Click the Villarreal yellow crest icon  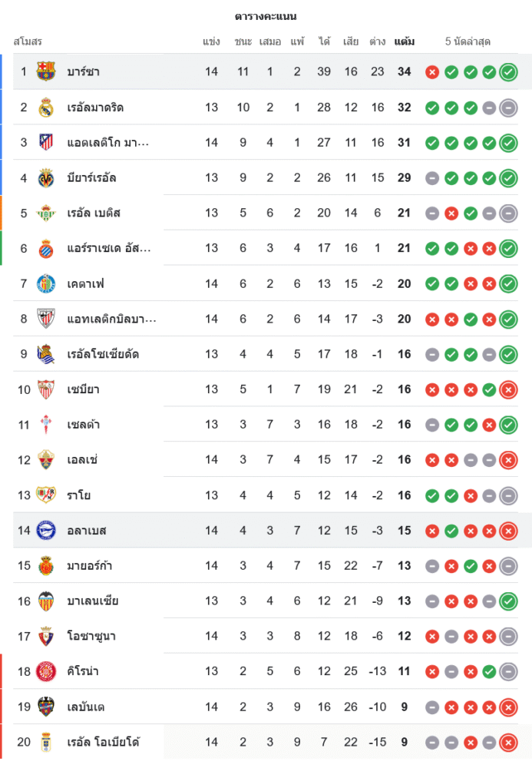[x=46, y=177]
